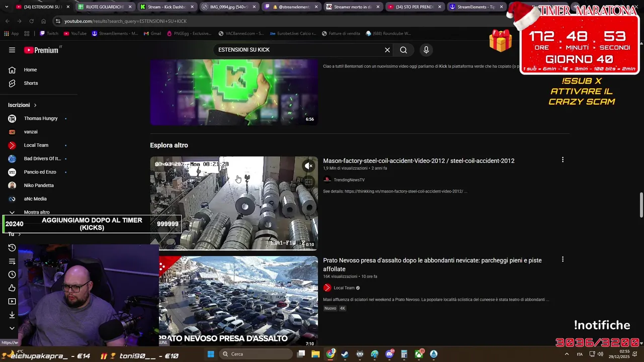Open File Explorer from the taskbar
This screenshot has height=362, width=644.
315,354
